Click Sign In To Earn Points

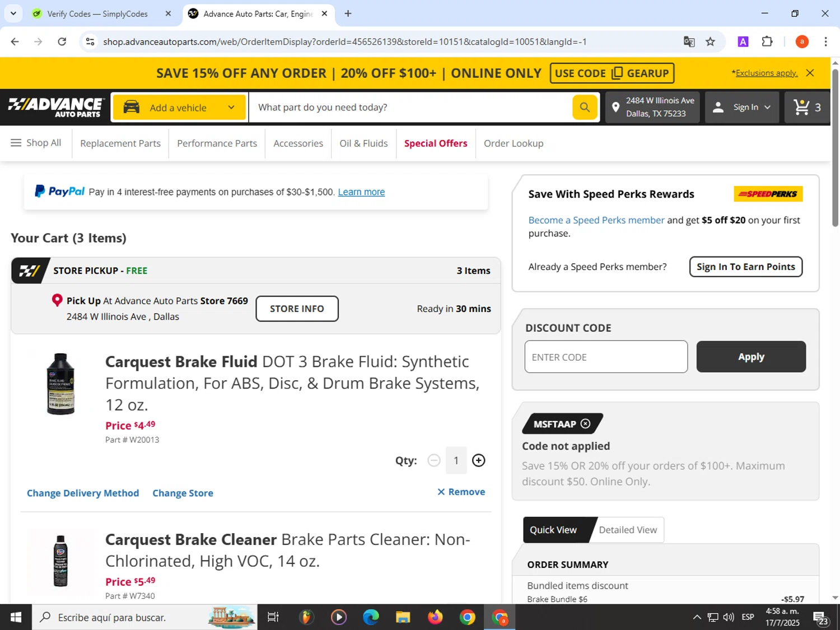click(x=746, y=267)
